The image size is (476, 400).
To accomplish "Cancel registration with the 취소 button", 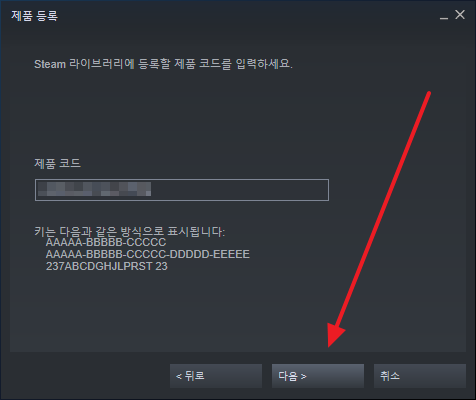I will (x=420, y=376).
